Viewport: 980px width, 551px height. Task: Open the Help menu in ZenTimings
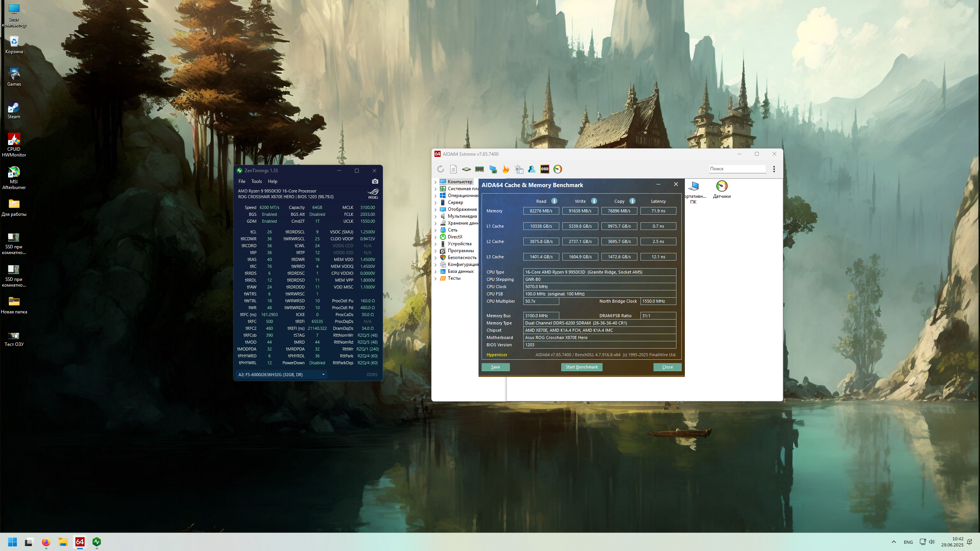(273, 181)
